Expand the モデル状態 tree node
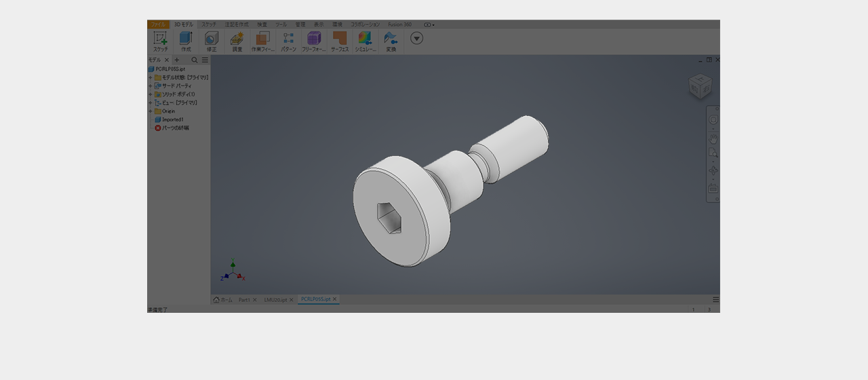This screenshot has width=868, height=380. point(151,77)
